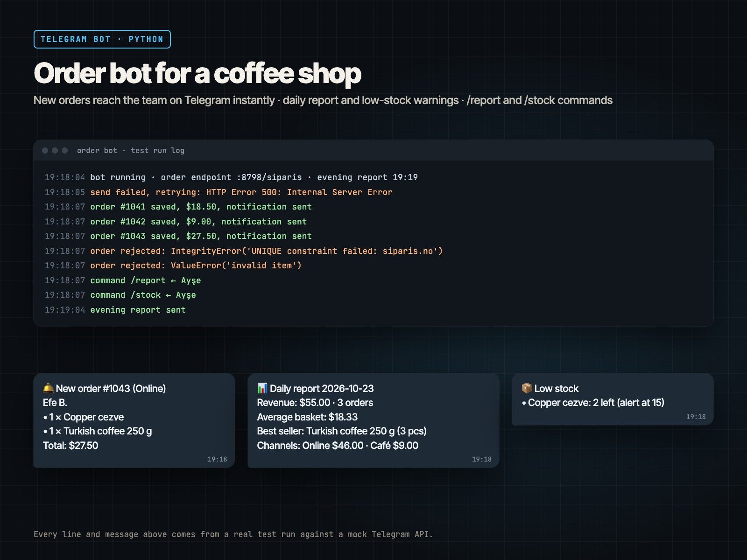Click the 19:18 time on New order card
Image resolution: width=747 pixels, height=560 pixels.
coord(218,459)
